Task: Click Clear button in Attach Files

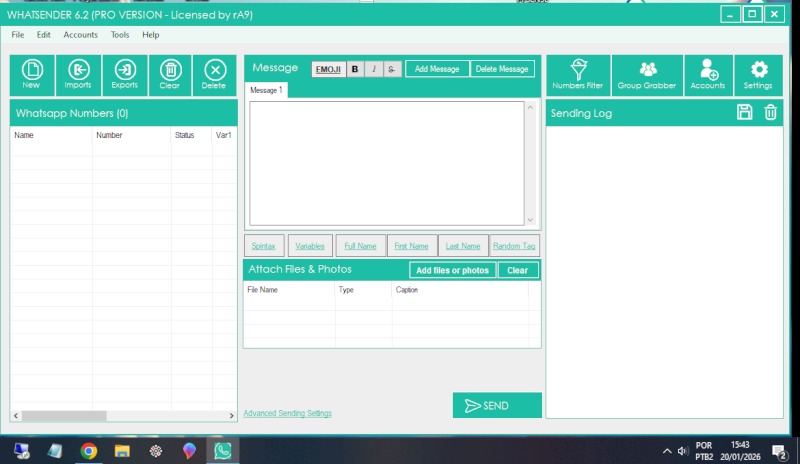Action: 518,271
